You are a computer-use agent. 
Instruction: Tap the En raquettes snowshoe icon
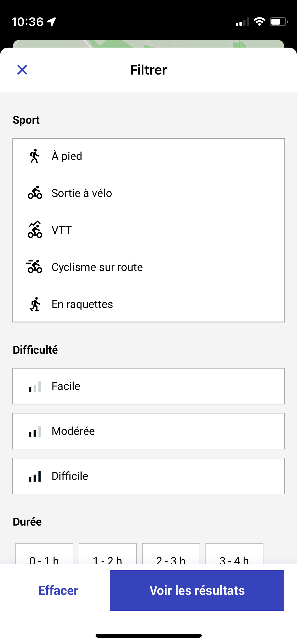coord(35,304)
